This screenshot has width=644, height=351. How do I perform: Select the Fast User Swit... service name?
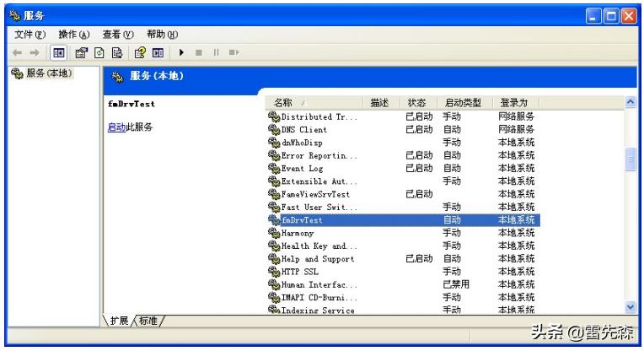point(319,208)
